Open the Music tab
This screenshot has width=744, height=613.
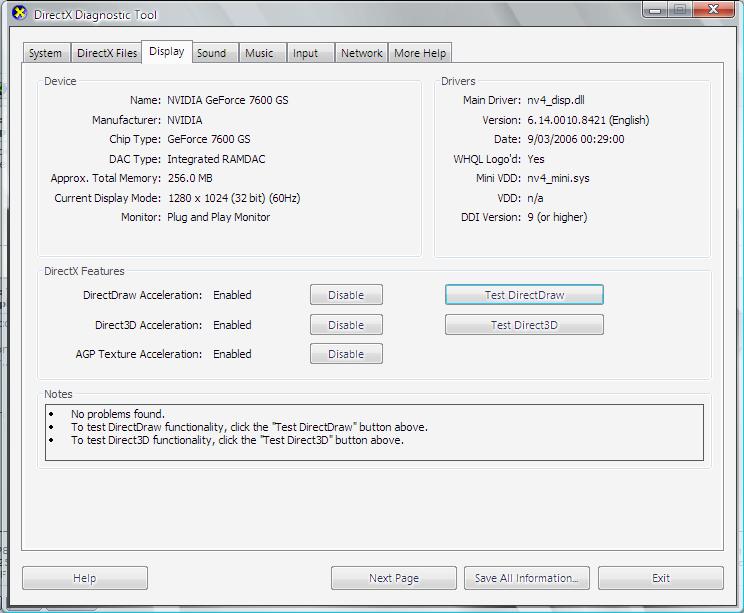coord(259,54)
